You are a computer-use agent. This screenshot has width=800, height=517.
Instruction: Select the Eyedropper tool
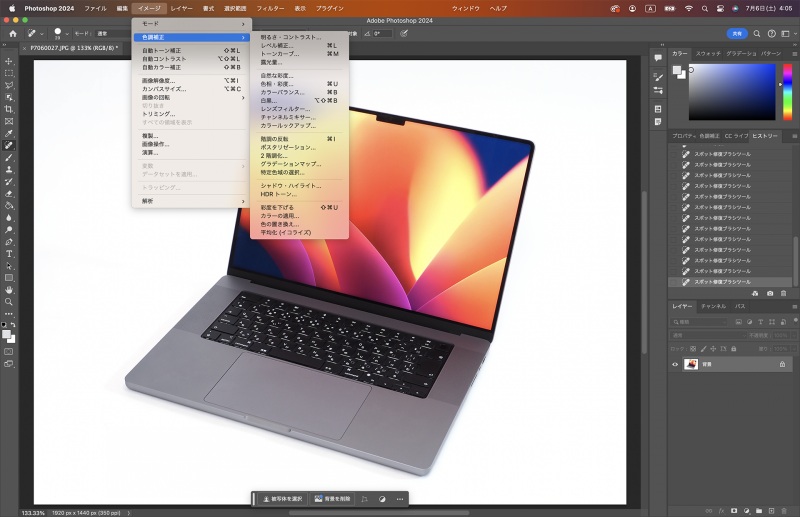tap(9, 133)
